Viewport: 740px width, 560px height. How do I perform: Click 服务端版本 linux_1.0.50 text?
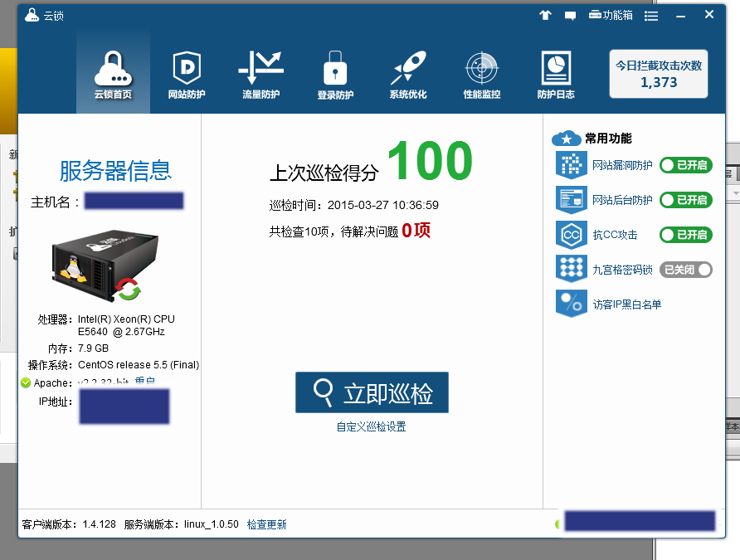pos(181,524)
